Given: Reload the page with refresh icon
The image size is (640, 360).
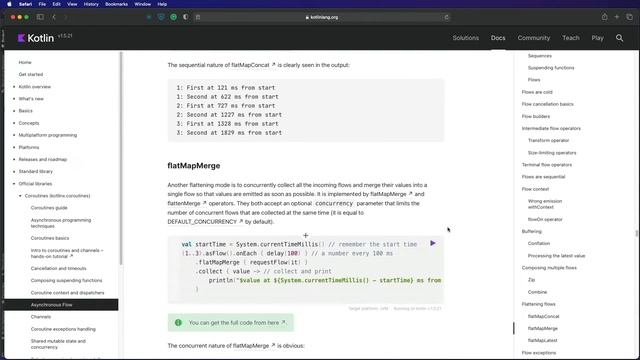Looking at the screenshot, I should coord(447,17).
